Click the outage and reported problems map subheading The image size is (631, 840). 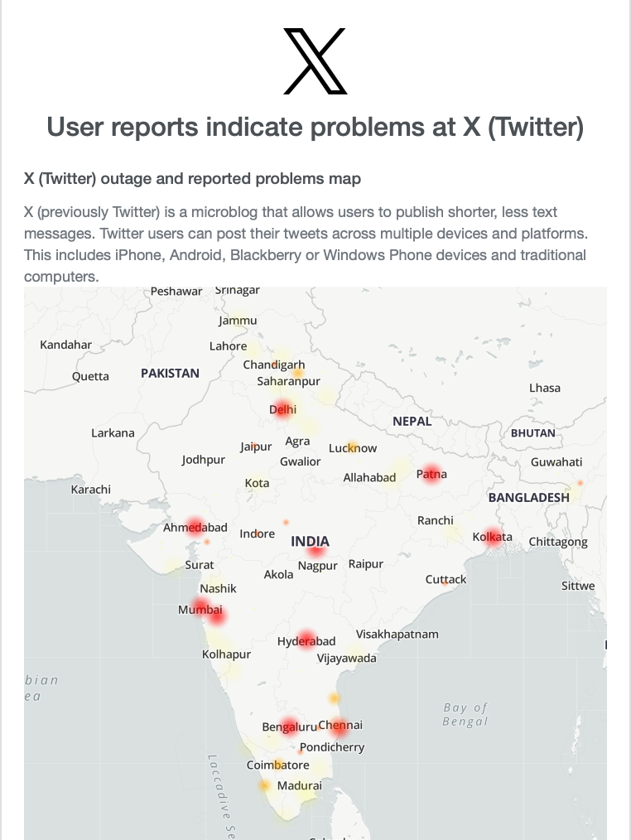click(192, 179)
